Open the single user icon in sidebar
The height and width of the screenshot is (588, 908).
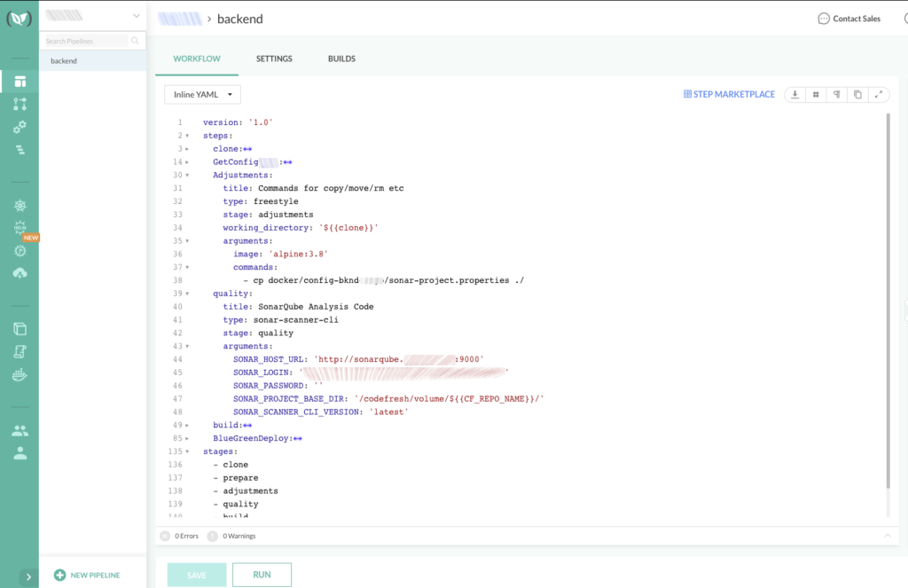tap(20, 453)
